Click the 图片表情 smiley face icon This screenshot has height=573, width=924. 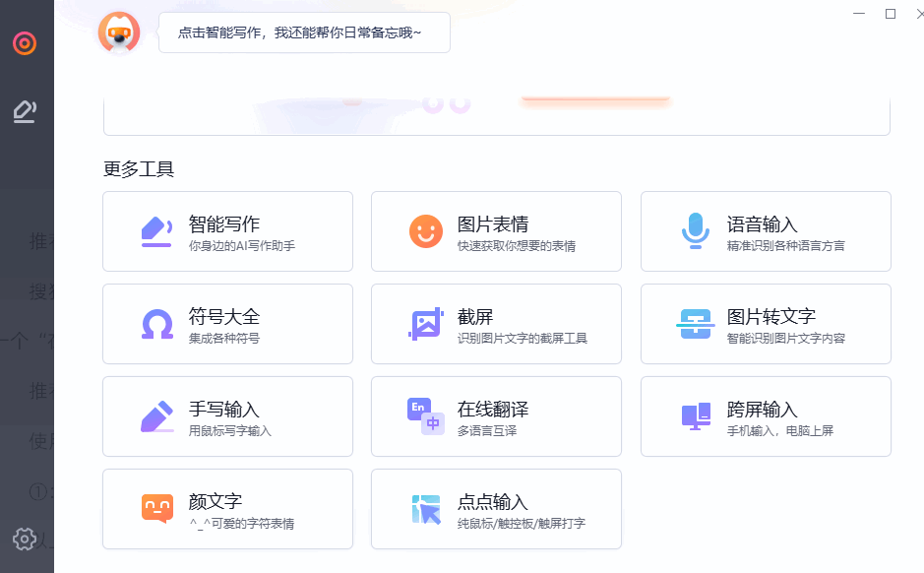tap(424, 230)
